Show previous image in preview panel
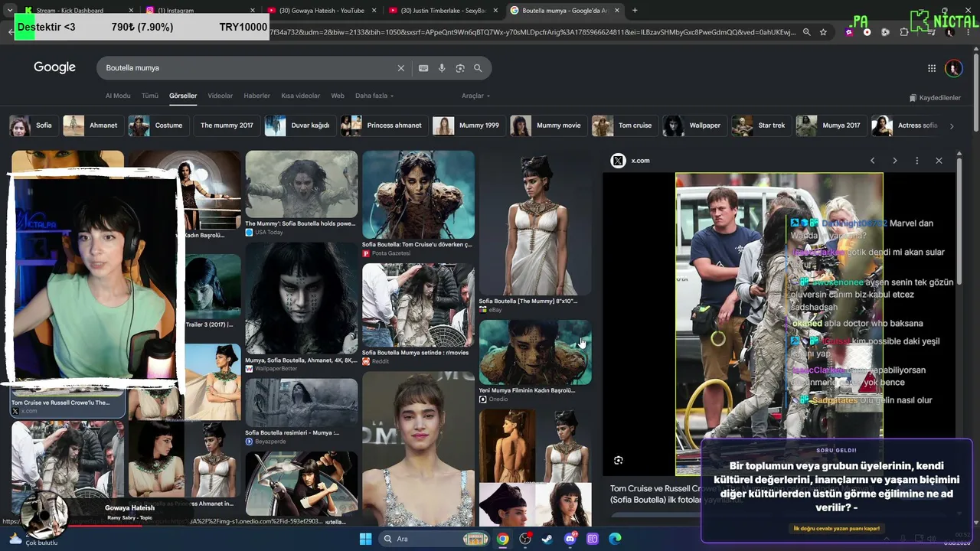Viewport: 980px width, 551px height. [x=872, y=161]
